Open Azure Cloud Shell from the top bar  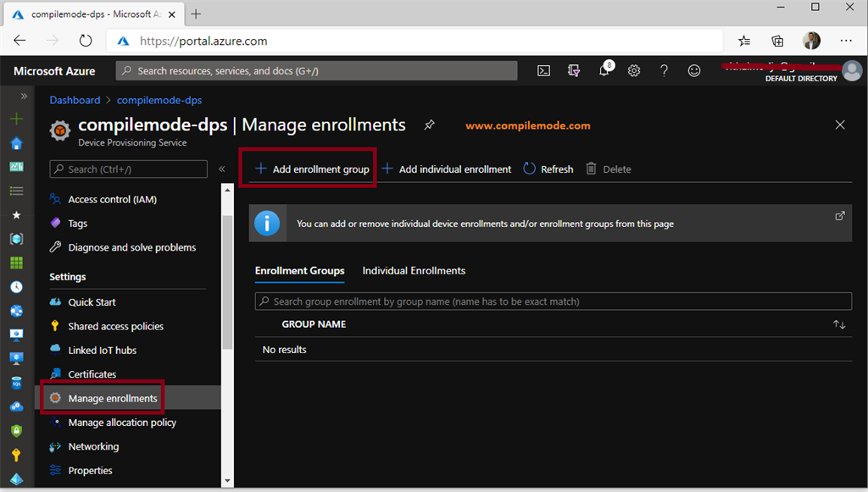click(543, 71)
